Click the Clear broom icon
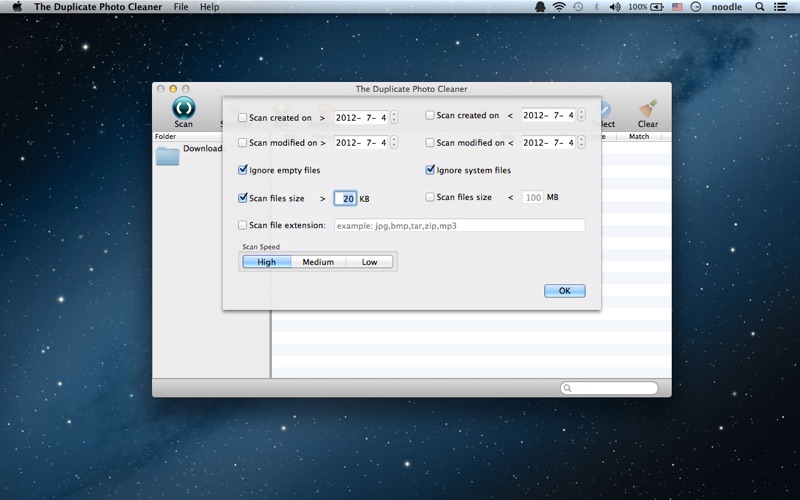 pyautogui.click(x=647, y=109)
